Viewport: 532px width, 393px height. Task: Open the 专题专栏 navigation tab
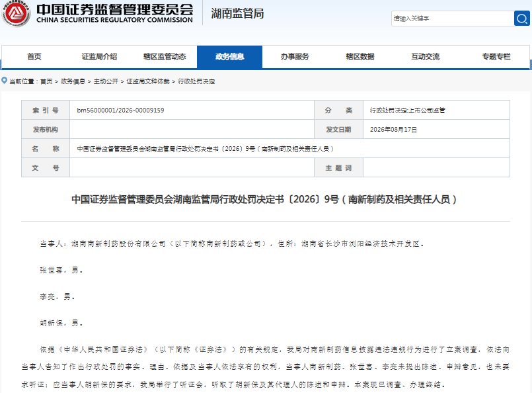point(496,57)
